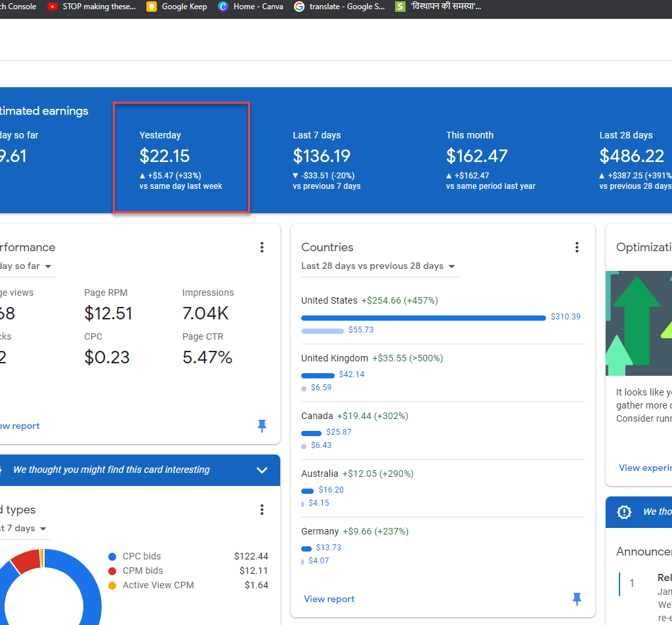672x625 pixels.
Task: Click the United States $310.39 bar
Action: pos(423,318)
